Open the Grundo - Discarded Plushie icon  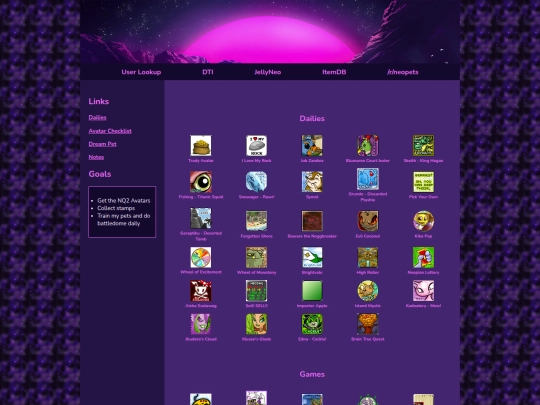[x=368, y=179]
